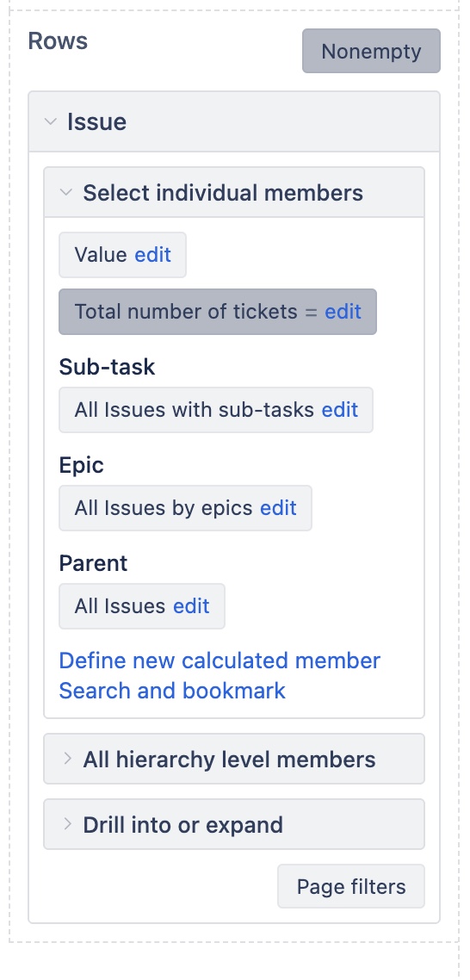Edit All Issues with sub-tasks member
The height and width of the screenshot is (980, 470).
(x=340, y=410)
